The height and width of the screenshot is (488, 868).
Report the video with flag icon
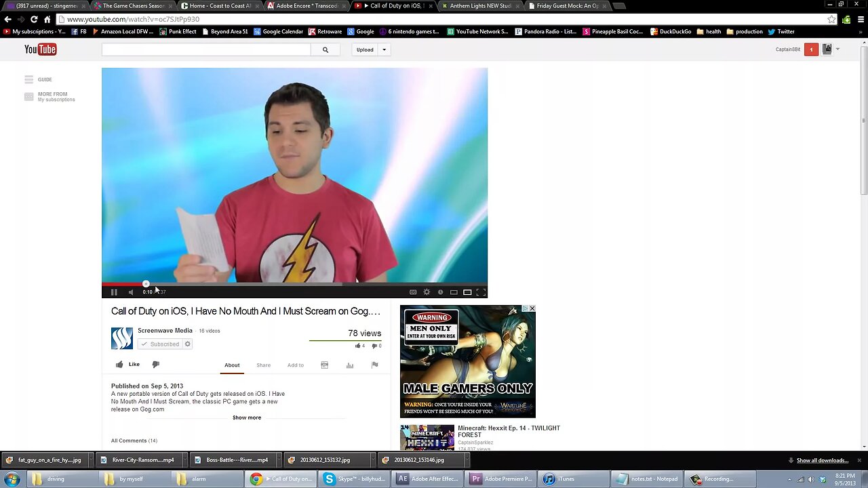[374, 365]
